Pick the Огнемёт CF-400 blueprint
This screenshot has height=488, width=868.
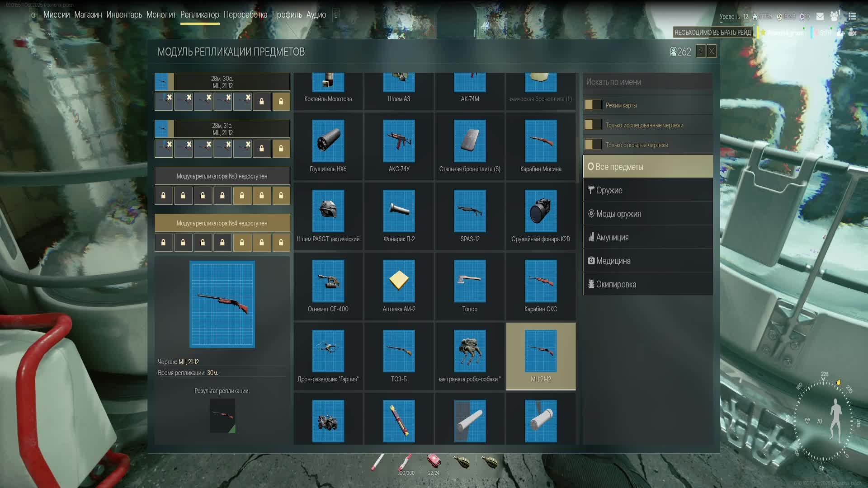[328, 281]
